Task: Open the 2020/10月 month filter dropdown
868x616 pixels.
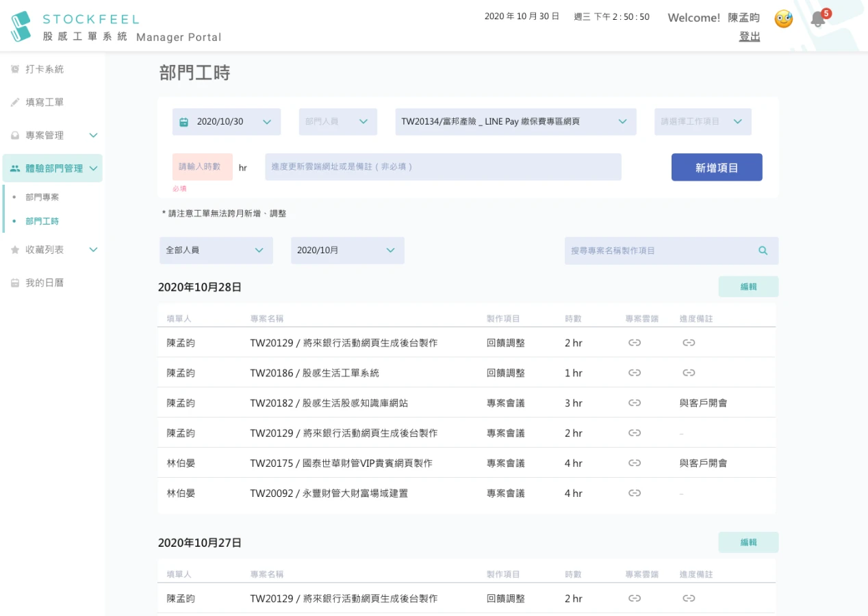Action: click(348, 251)
